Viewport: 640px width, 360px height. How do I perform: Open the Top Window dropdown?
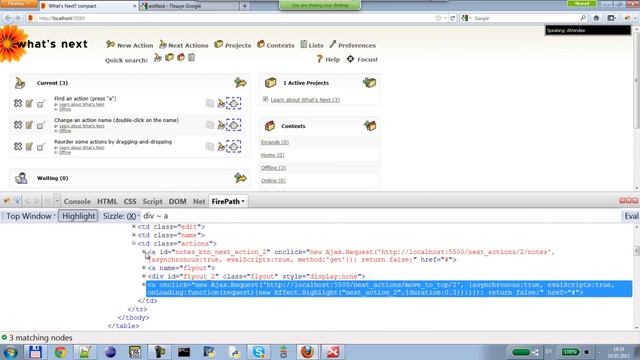(x=30, y=216)
